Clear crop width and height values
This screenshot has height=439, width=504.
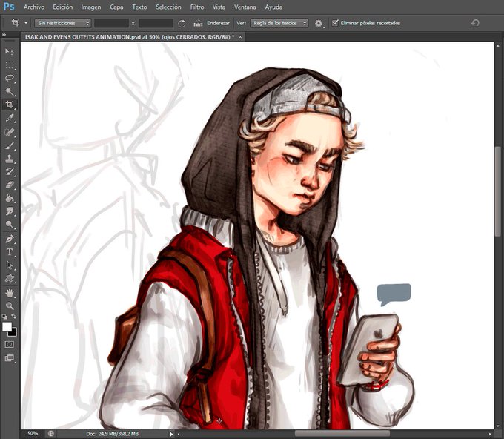[182, 24]
